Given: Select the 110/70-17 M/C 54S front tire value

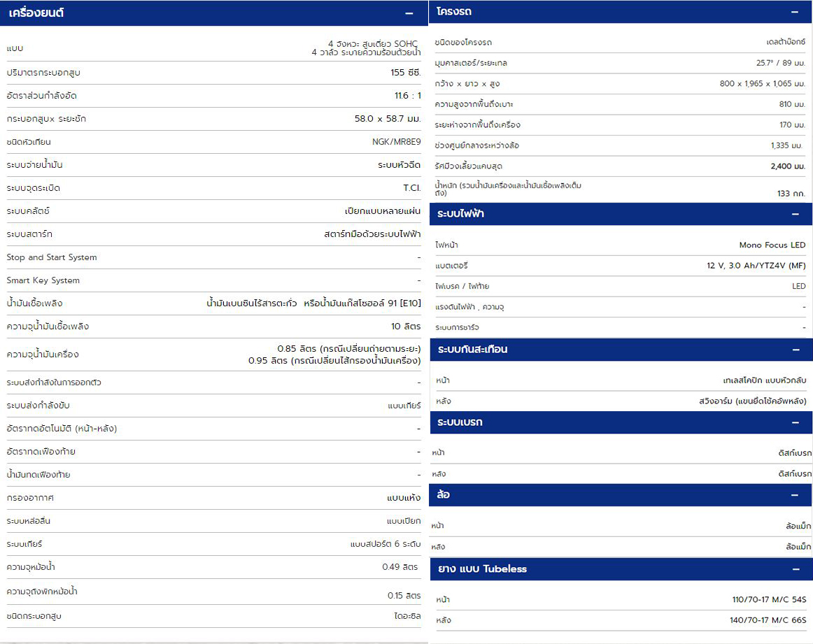Looking at the screenshot, I should (x=769, y=600).
